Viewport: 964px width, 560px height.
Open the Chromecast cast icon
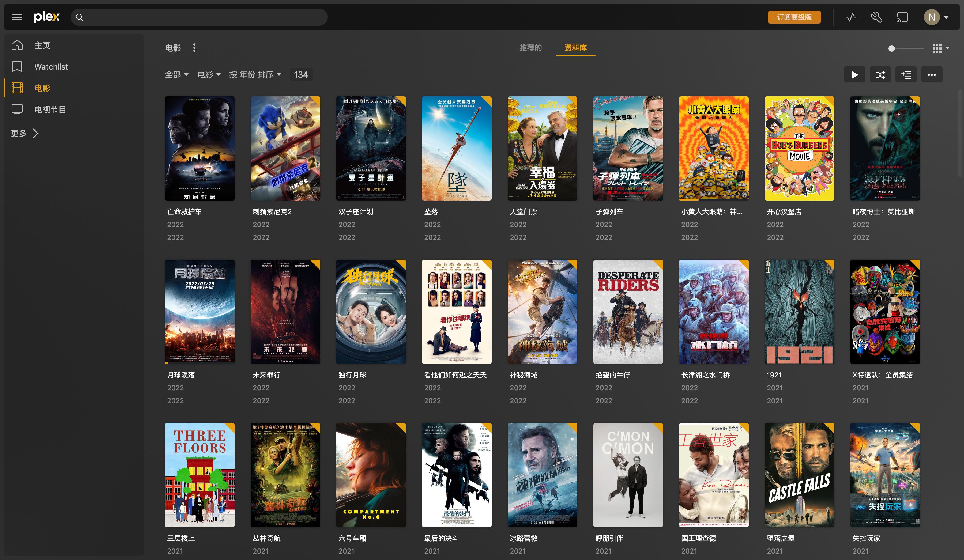[x=902, y=17]
